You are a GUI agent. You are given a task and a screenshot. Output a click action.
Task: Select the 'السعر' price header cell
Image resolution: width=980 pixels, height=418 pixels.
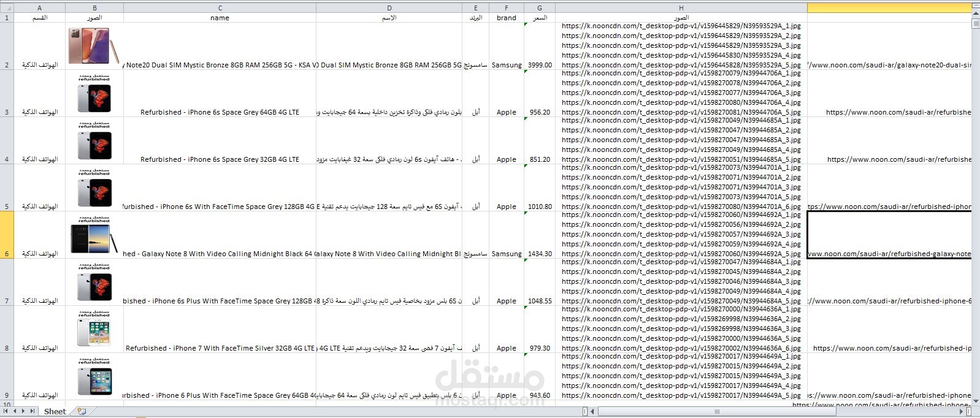coord(540,18)
